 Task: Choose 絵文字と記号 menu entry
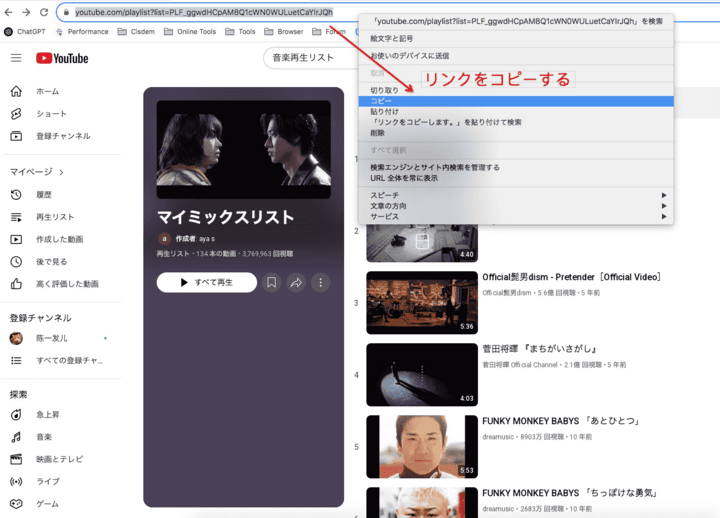pos(516,39)
